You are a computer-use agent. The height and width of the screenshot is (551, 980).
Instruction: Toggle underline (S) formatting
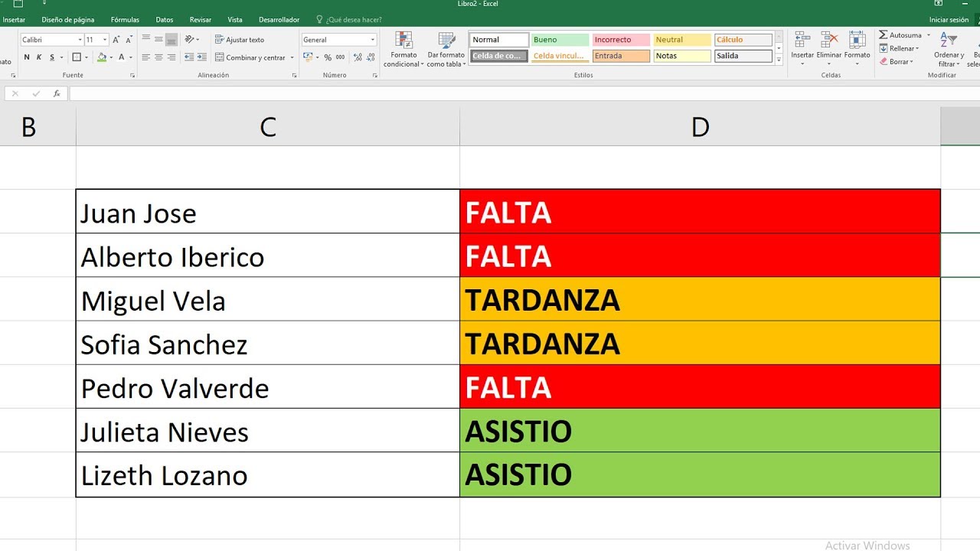point(52,57)
